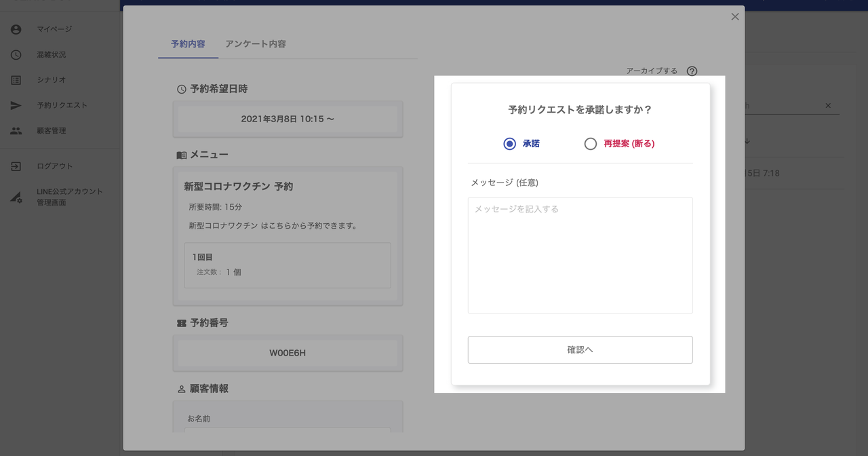
Task: Click the help question mark icon
Action: pos(692,71)
